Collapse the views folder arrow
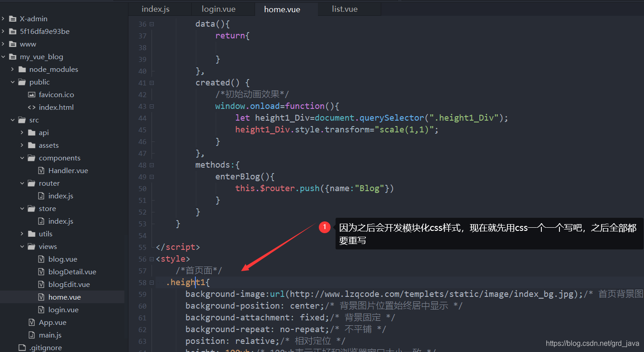 click(x=22, y=247)
